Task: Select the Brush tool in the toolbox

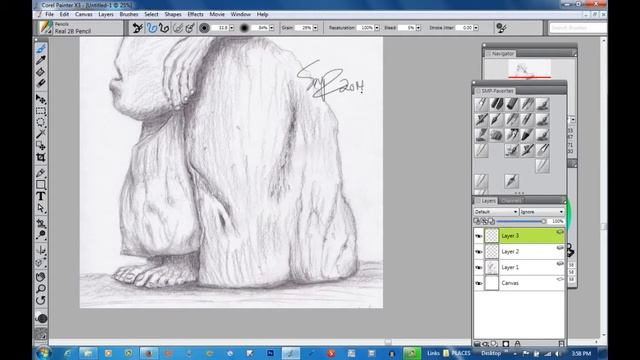Action: pyautogui.click(x=41, y=49)
